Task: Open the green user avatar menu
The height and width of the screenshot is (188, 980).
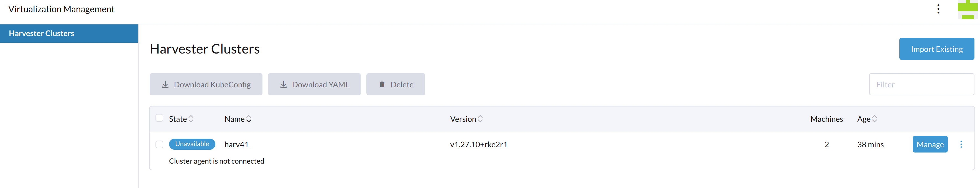Action: tap(968, 9)
